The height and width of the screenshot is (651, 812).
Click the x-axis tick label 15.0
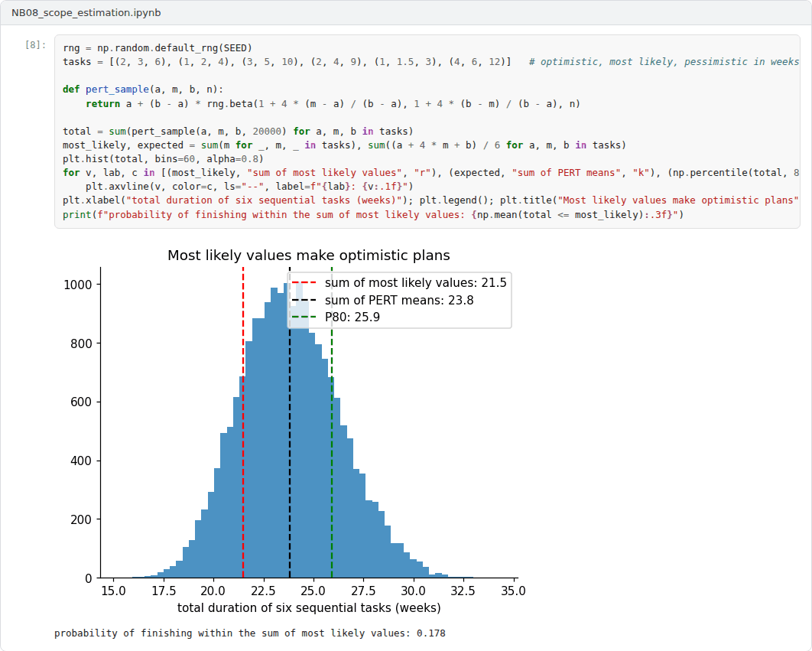coord(113,591)
